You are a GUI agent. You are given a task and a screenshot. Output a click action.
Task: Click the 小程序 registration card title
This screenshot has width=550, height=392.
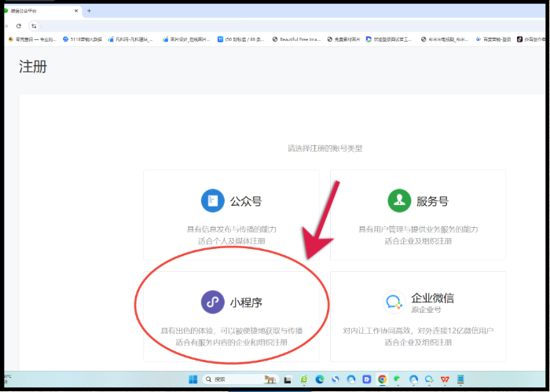click(x=244, y=302)
